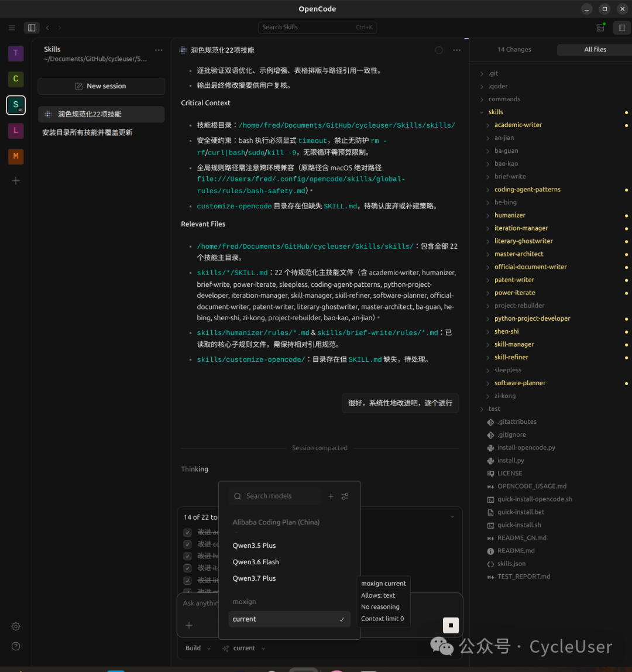
Task: Click the session status circle icon
Action: pyautogui.click(x=439, y=50)
